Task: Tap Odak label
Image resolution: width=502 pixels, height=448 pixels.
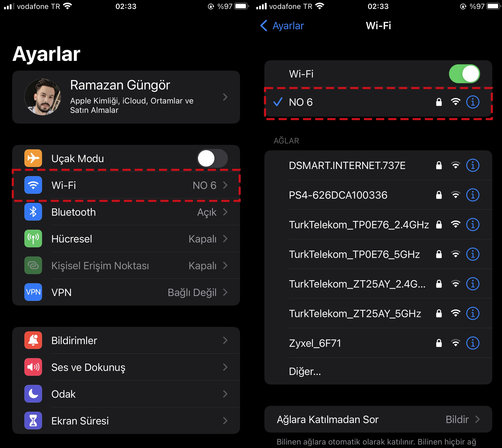Action: point(63,394)
